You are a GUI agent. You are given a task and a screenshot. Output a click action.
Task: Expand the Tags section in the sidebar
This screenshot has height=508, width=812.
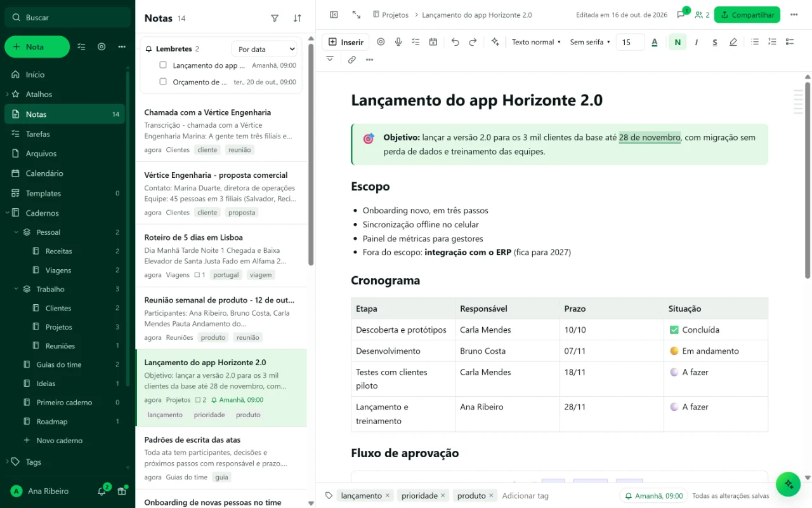[x=8, y=462]
